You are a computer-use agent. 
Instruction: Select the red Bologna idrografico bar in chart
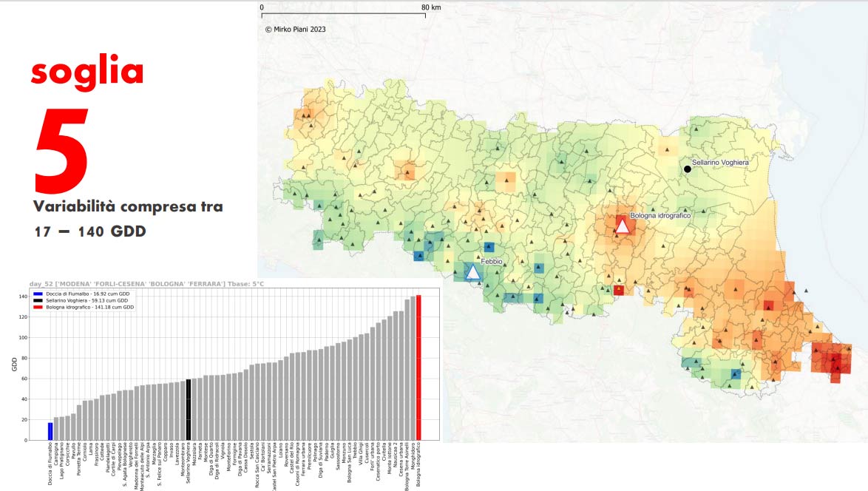tap(418, 368)
